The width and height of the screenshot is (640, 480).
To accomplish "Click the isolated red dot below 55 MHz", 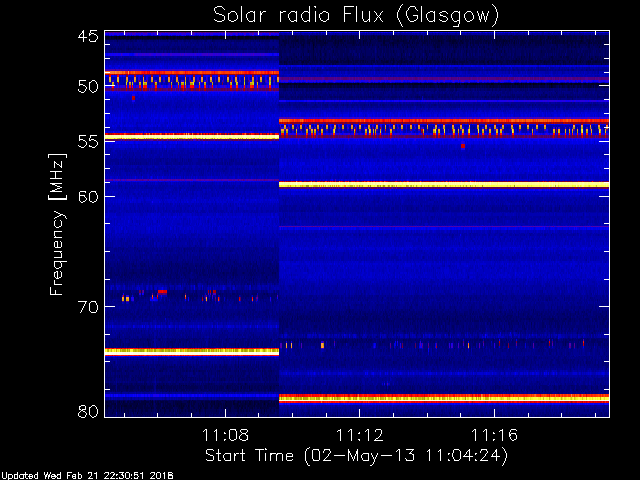I will 463,146.
